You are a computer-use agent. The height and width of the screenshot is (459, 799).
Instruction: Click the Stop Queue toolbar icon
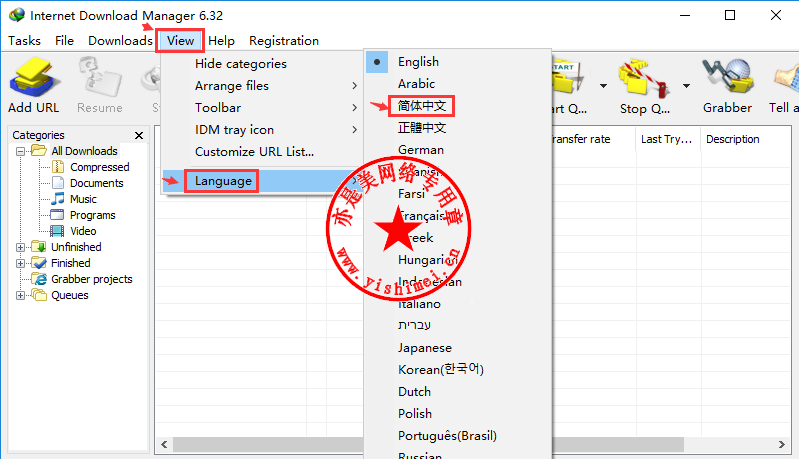pyautogui.click(x=644, y=78)
